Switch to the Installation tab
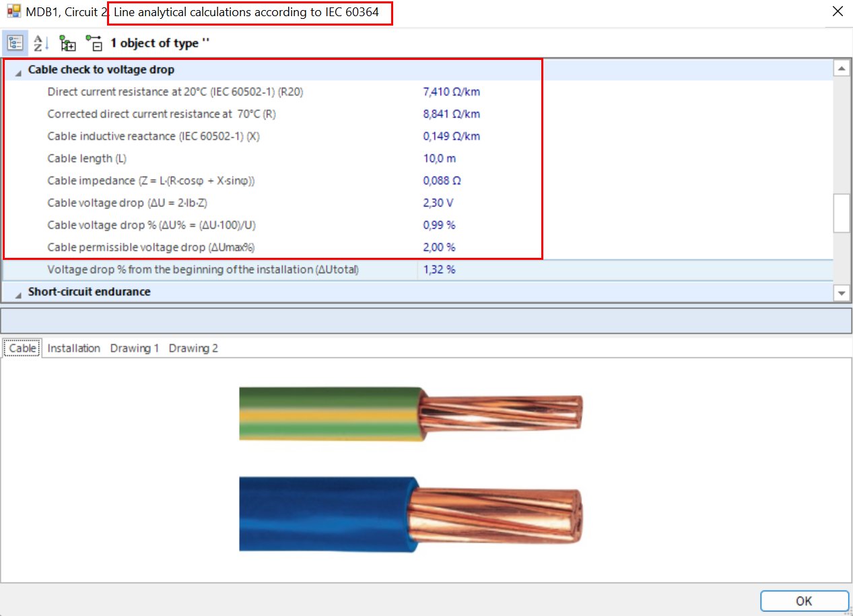This screenshot has height=616, width=853. click(x=73, y=348)
